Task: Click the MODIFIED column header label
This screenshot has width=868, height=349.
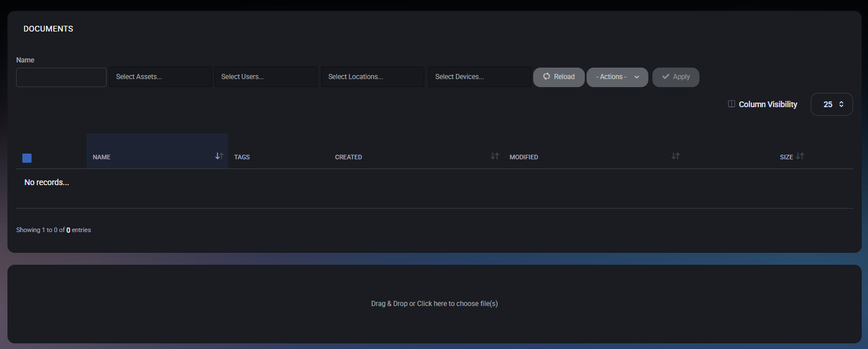Action: [x=523, y=157]
